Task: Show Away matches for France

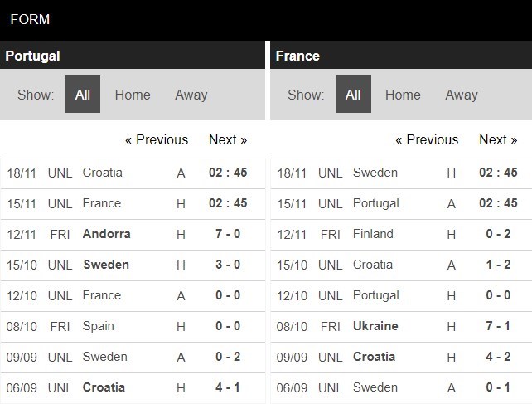Action: coord(462,95)
